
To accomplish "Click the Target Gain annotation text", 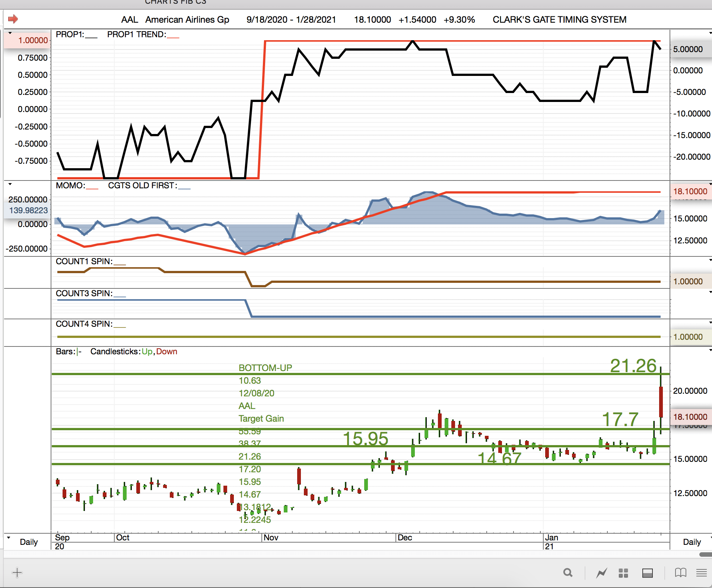I will pyautogui.click(x=261, y=418).
